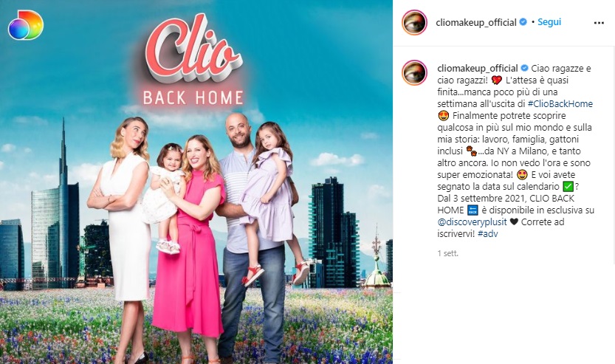615x364 pixels.
Task: Open the @discoveryplusit mention
Action: click(x=472, y=222)
